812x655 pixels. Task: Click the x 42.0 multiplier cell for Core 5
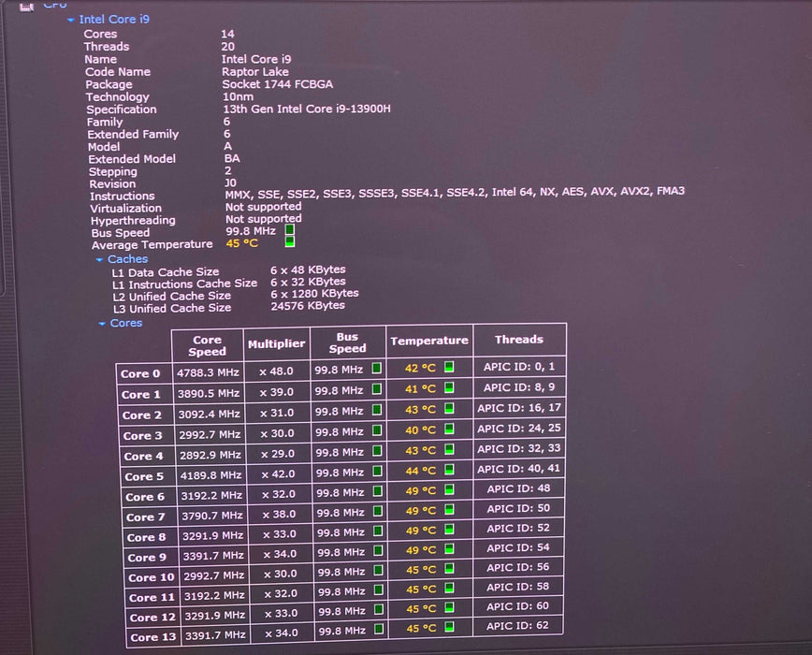click(x=278, y=474)
